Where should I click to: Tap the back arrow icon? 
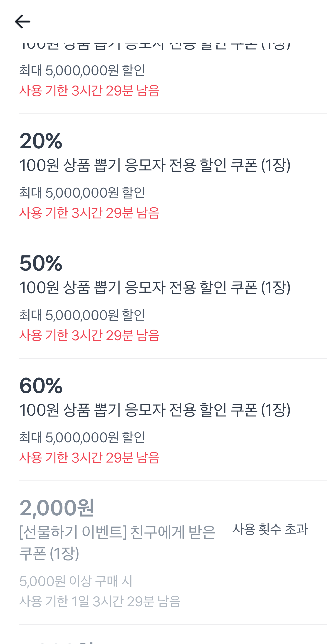coord(22,22)
